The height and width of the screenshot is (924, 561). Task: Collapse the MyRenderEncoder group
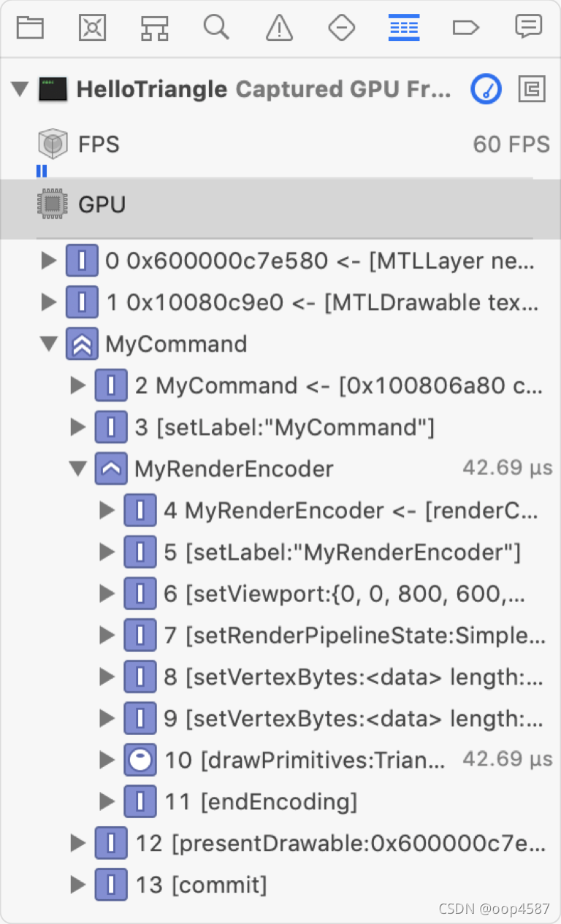(78, 469)
